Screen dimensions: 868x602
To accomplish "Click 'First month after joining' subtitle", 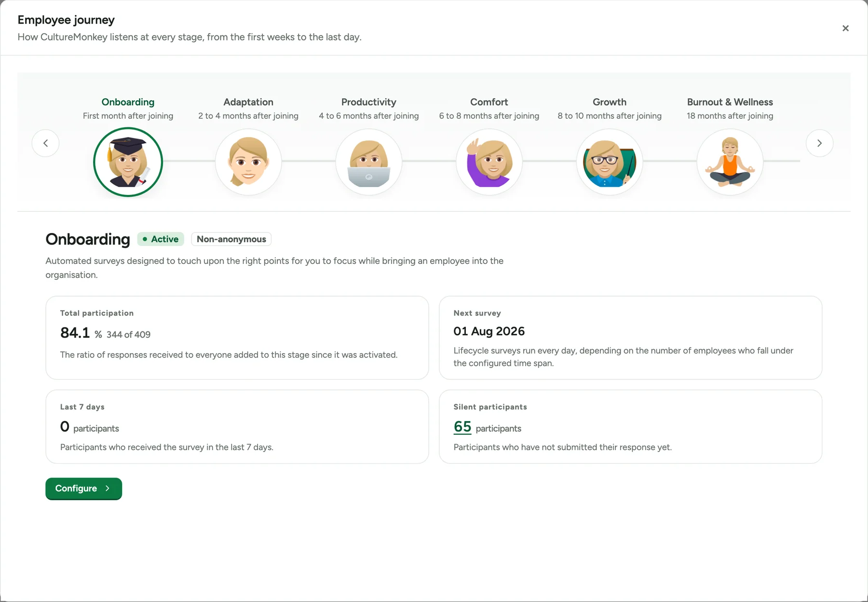I will [x=128, y=116].
